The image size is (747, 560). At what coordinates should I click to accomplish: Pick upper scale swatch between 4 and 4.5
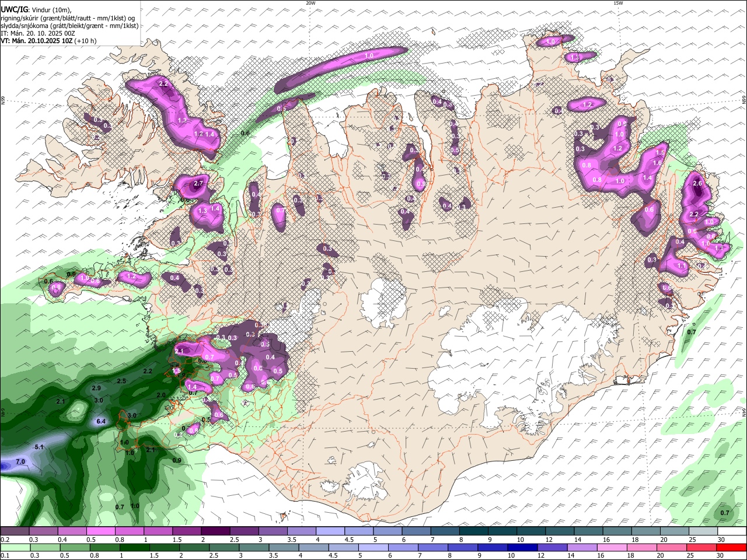[329, 531]
